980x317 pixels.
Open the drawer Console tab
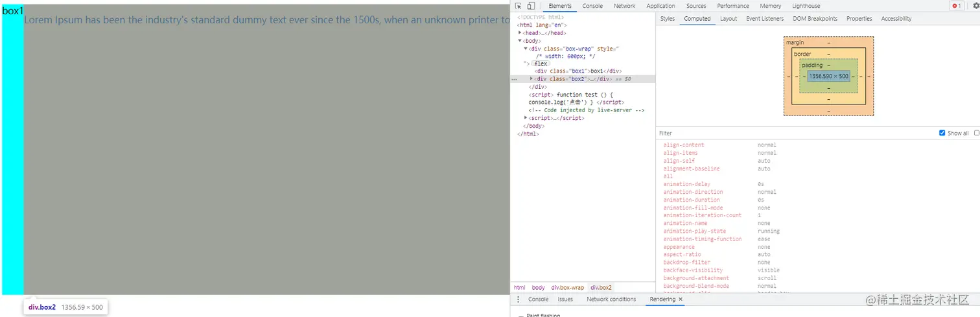coord(538,299)
